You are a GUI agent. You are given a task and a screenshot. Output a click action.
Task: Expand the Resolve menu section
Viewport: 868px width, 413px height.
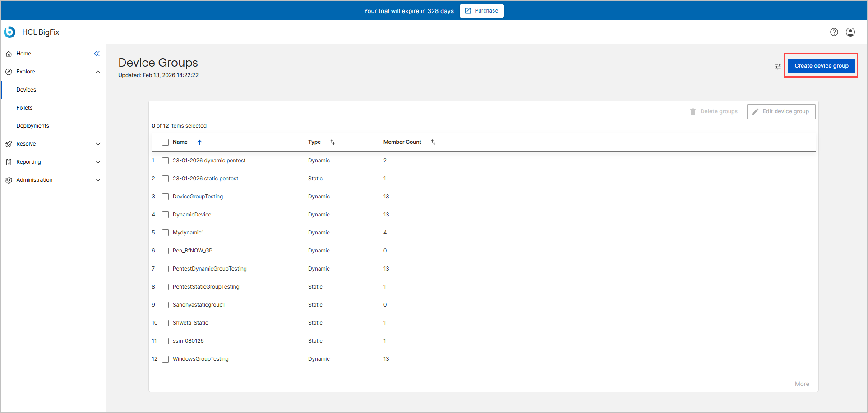pyautogui.click(x=98, y=144)
